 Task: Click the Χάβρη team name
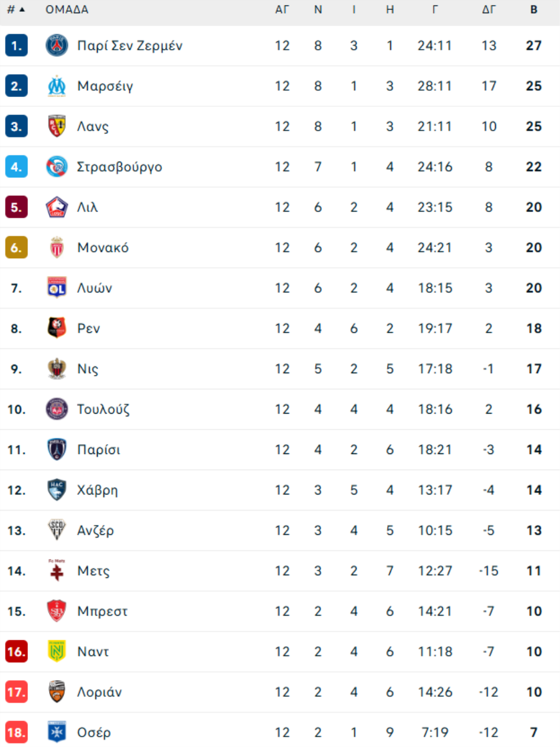click(x=97, y=490)
